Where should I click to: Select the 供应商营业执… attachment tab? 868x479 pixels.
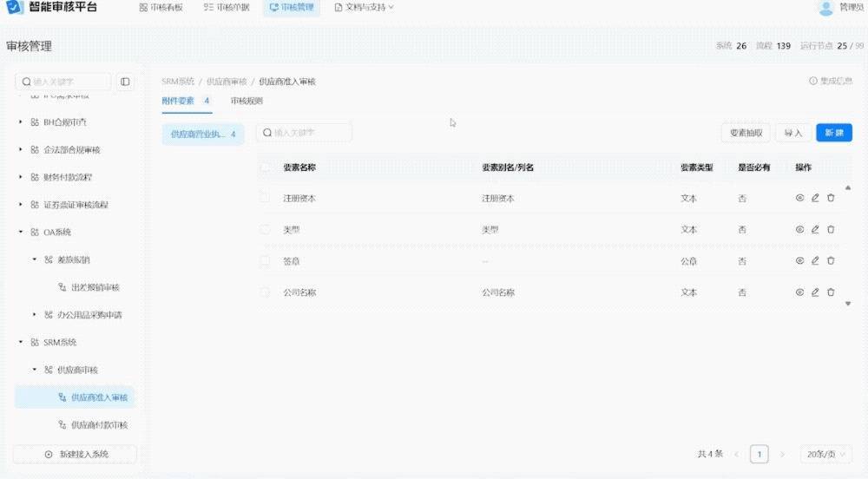[203, 134]
